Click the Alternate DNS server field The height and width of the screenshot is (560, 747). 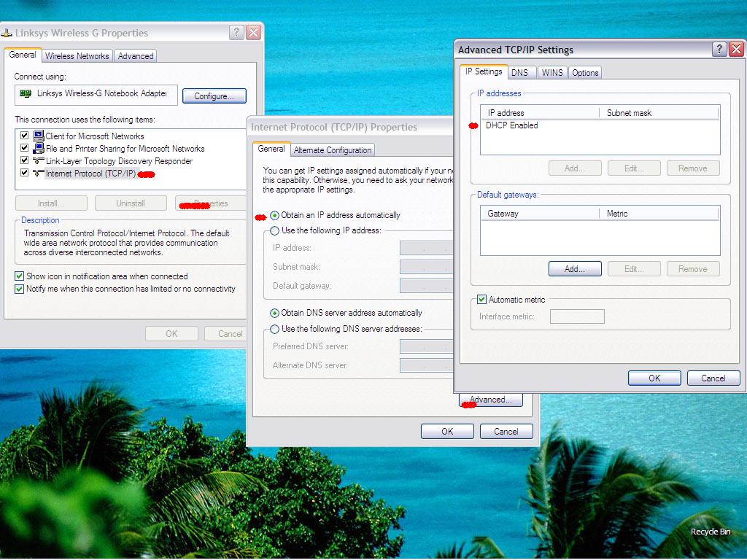tap(426, 366)
